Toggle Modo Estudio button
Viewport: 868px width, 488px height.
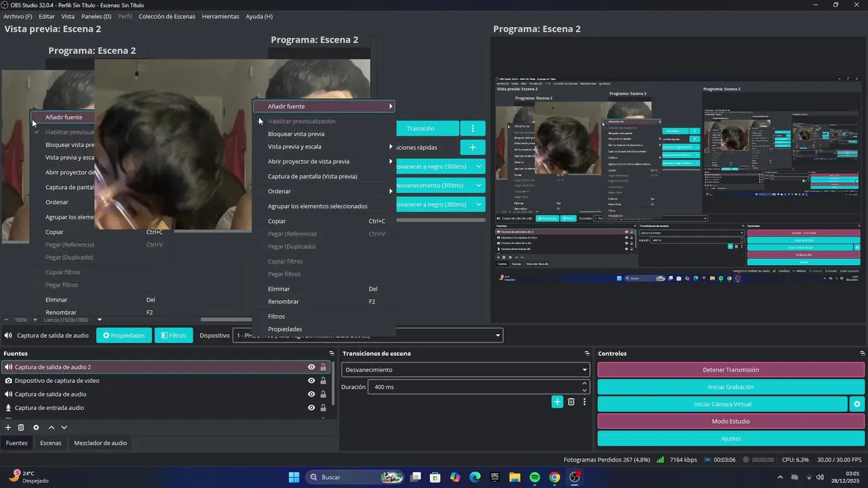coord(731,422)
